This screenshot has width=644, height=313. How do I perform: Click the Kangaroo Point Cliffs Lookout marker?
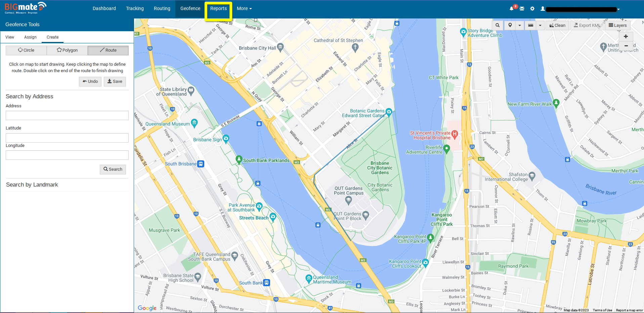[x=425, y=262]
